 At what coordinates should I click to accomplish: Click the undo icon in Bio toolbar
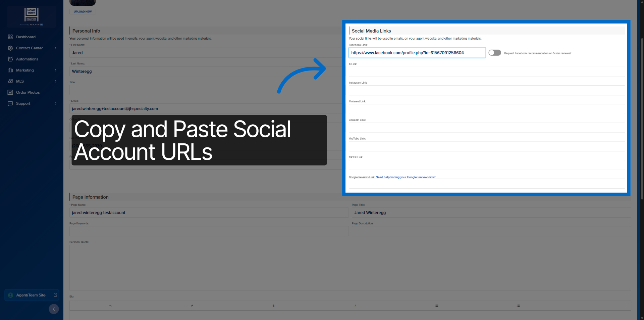[x=110, y=306]
